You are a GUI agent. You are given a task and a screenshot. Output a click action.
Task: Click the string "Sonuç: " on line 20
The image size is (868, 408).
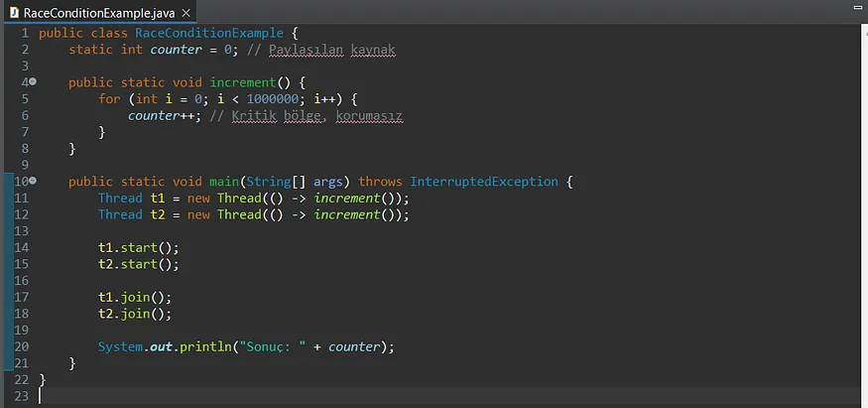[273, 347]
